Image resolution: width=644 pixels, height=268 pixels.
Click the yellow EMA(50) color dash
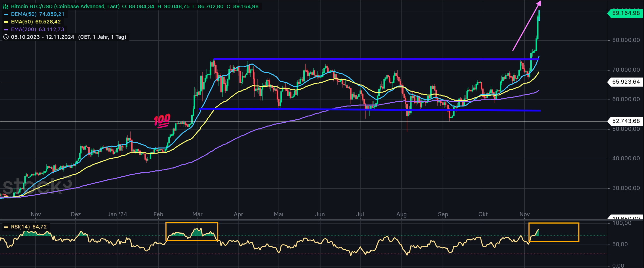pos(6,22)
